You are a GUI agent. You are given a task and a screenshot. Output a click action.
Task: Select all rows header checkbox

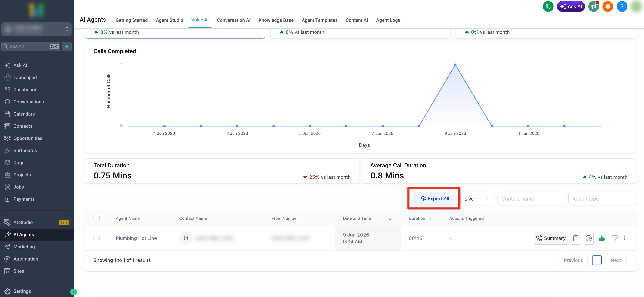[97, 218]
